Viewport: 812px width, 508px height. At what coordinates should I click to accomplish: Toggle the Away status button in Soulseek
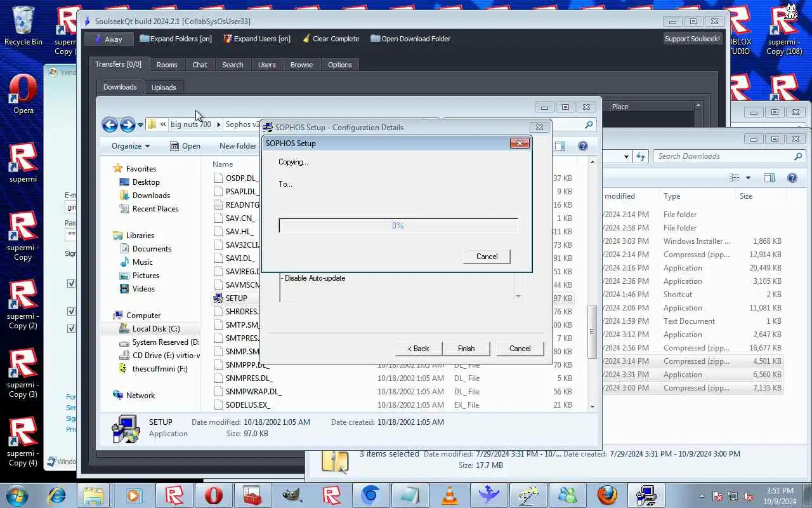click(108, 39)
